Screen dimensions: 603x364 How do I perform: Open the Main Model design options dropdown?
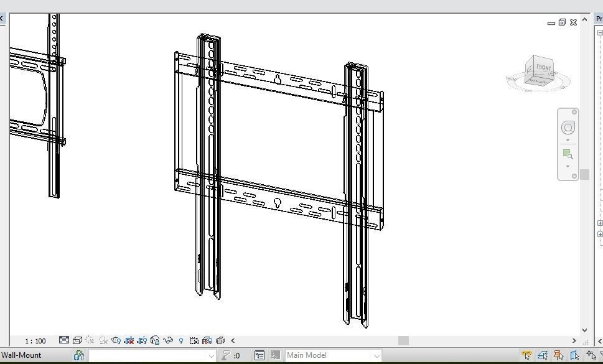tap(376, 355)
